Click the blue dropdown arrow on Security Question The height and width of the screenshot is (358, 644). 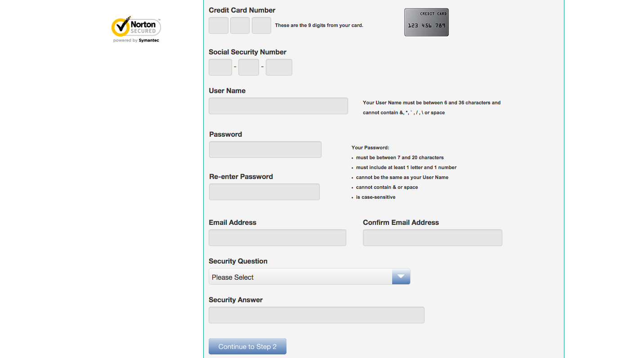[x=401, y=276]
